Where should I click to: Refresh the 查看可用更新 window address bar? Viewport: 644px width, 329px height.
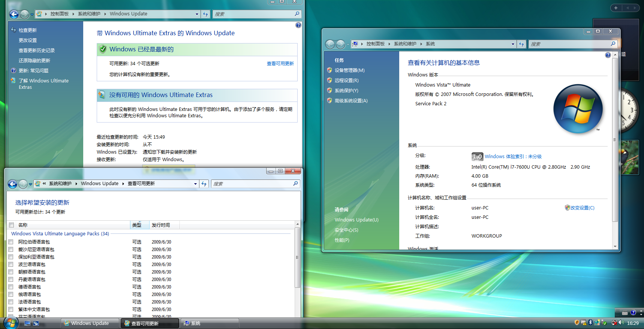[x=204, y=184]
